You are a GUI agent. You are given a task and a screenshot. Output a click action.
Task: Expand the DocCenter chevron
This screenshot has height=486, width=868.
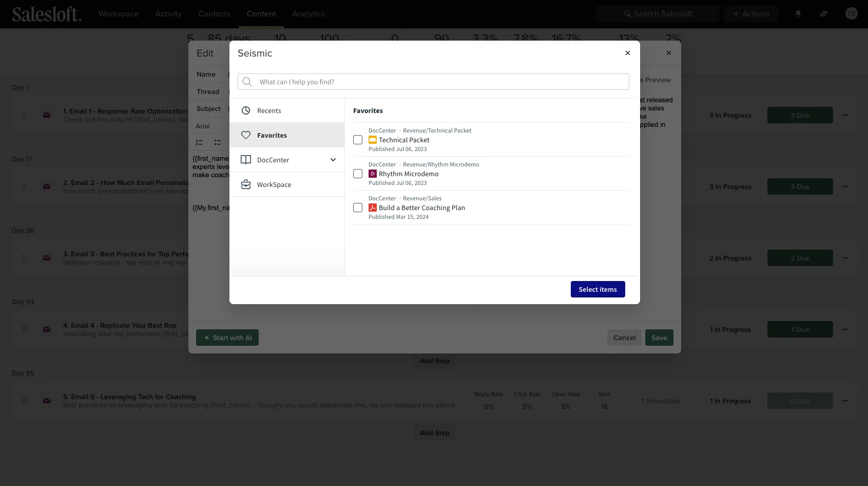[x=333, y=160]
